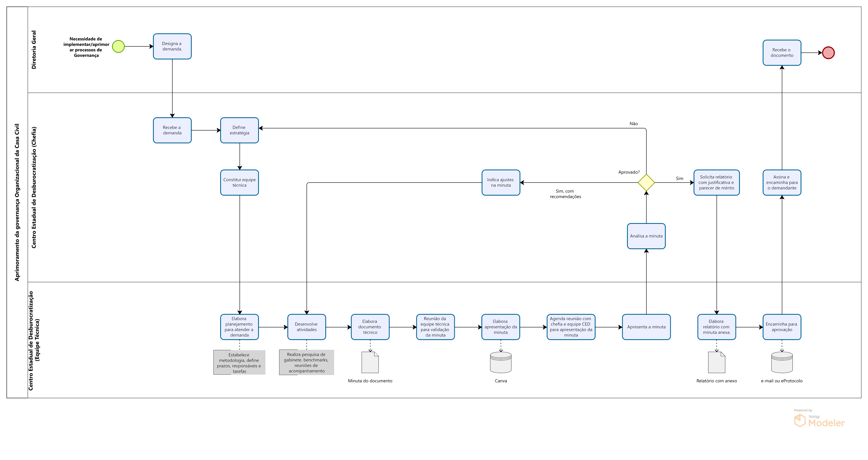
Task: Select 'Elabora relatório com minuta anexa.' task
Action: coord(716,327)
